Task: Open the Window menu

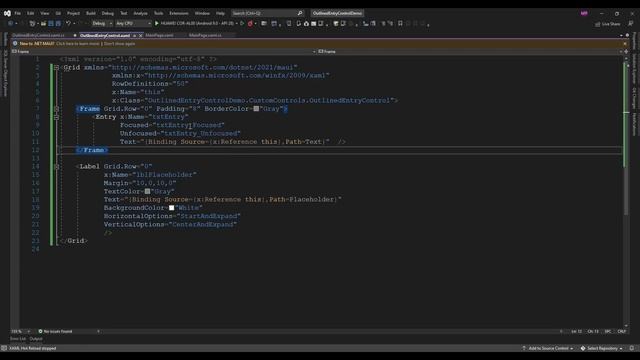Action: (202, 13)
